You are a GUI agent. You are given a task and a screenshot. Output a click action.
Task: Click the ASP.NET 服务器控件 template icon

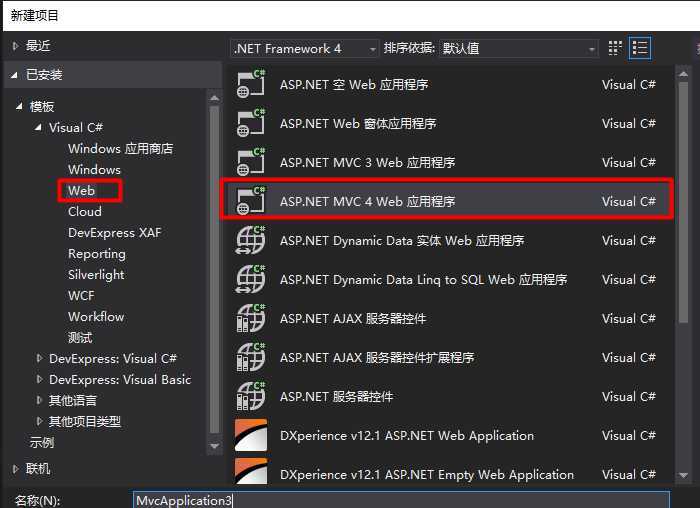(250, 396)
